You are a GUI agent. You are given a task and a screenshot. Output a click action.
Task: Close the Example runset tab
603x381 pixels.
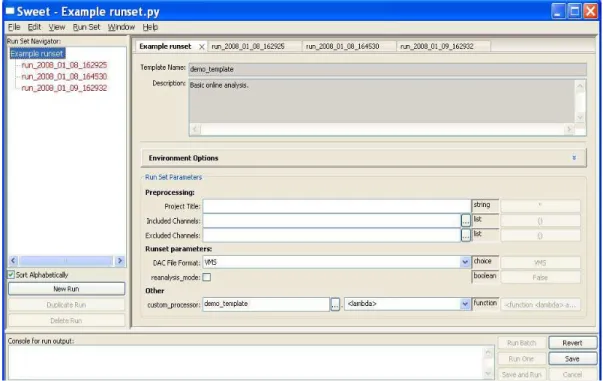tap(202, 47)
